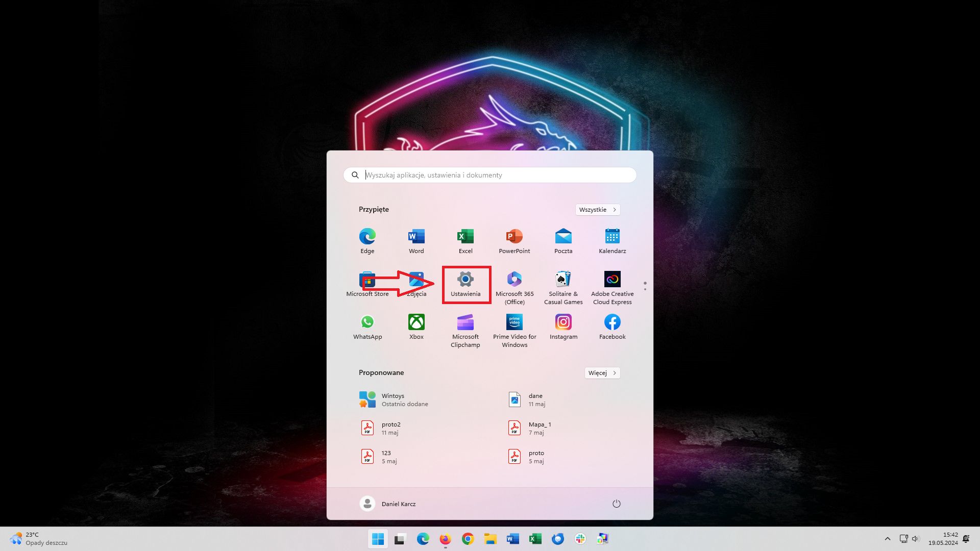Open the proto2 PDF from recommended
980x551 pixels.
[391, 428]
